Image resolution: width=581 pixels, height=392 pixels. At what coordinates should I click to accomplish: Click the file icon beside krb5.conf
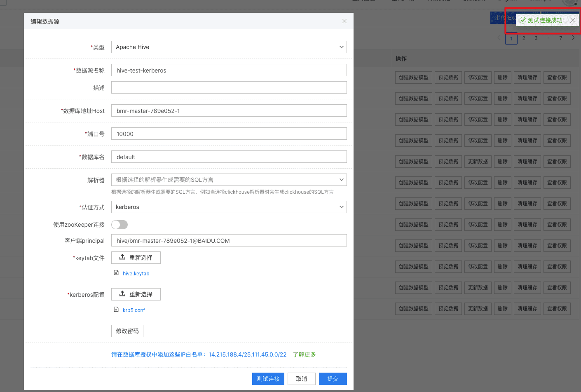tap(116, 310)
